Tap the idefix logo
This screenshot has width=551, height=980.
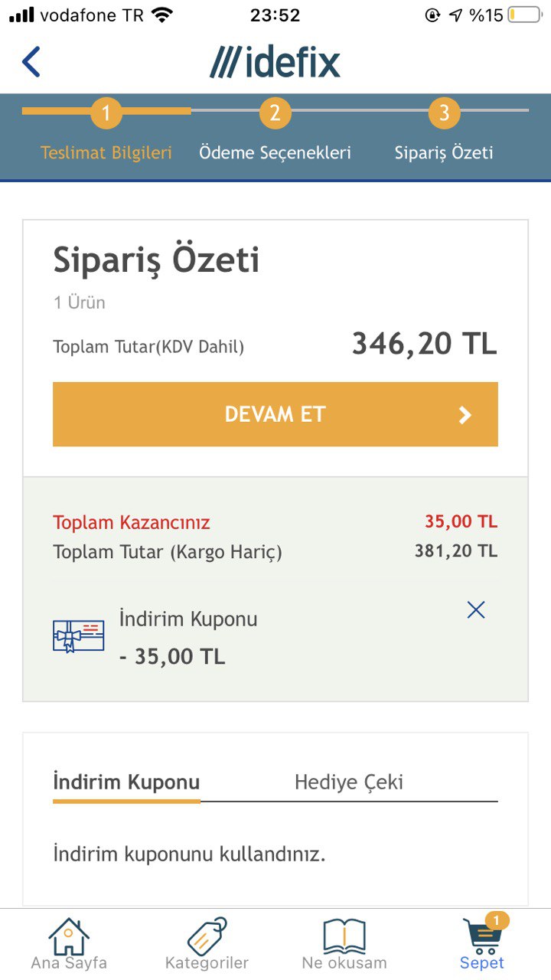[x=275, y=62]
